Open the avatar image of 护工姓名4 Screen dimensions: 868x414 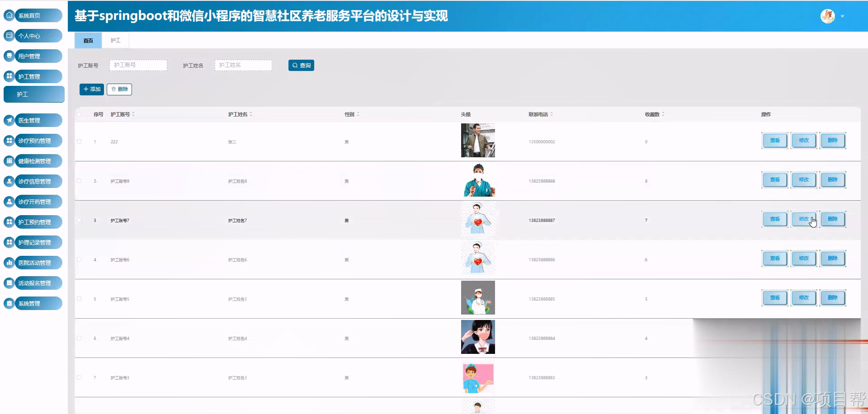click(478, 337)
